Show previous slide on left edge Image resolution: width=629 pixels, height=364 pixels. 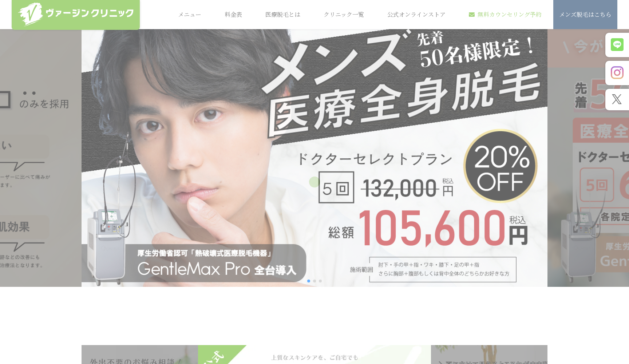point(41,158)
